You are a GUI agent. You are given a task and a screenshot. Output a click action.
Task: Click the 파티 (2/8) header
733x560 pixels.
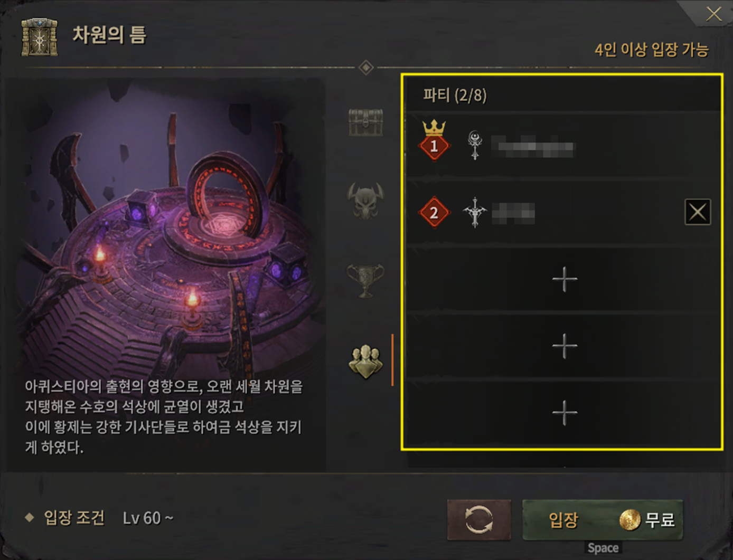click(x=455, y=96)
